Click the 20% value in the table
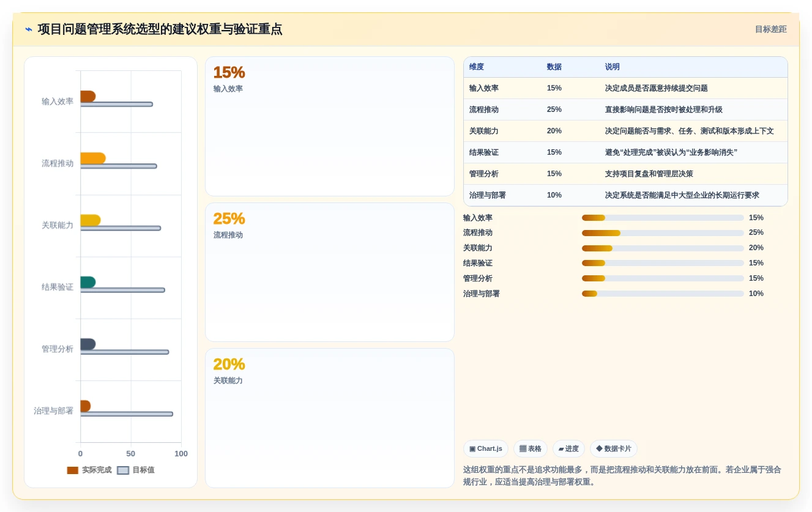Viewport: 812px width, 512px height. click(x=554, y=131)
